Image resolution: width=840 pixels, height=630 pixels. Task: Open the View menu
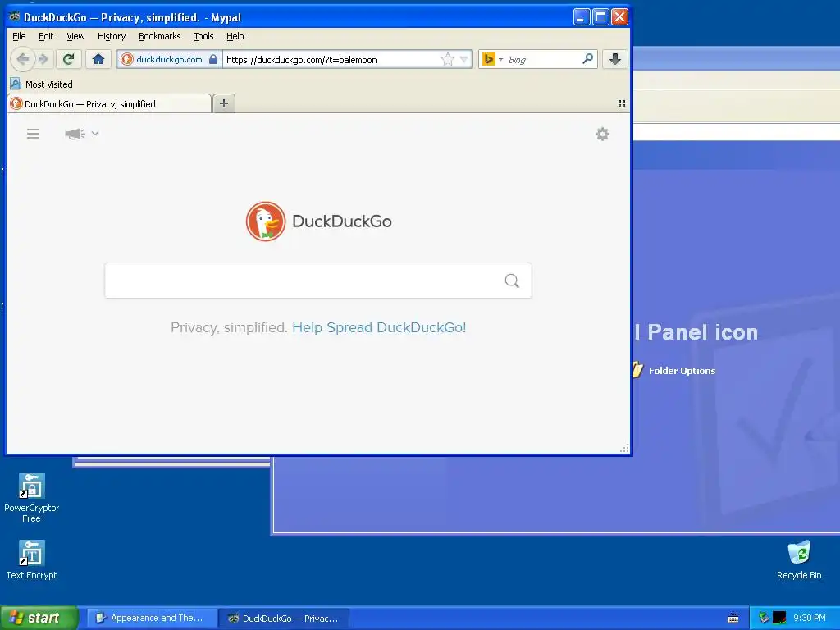tap(75, 36)
